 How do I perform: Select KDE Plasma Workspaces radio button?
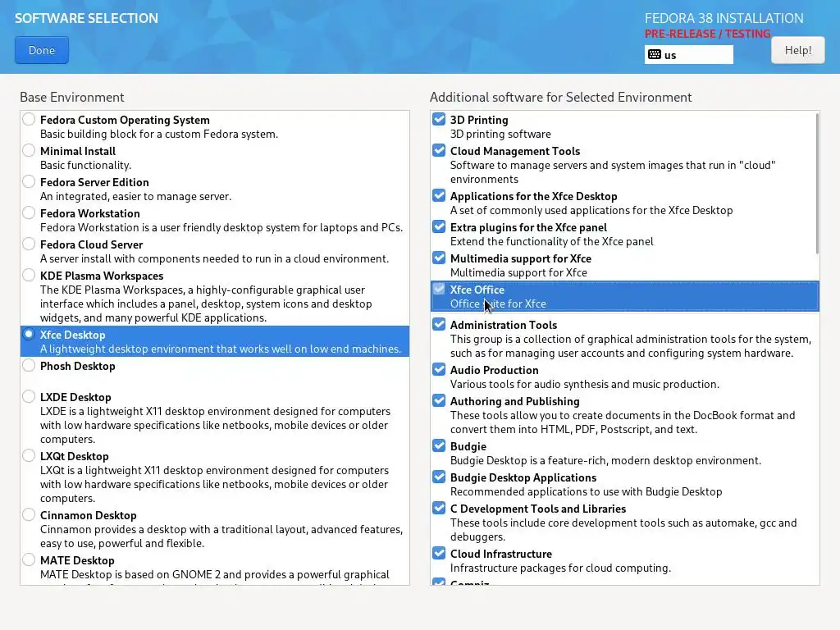[x=29, y=276]
